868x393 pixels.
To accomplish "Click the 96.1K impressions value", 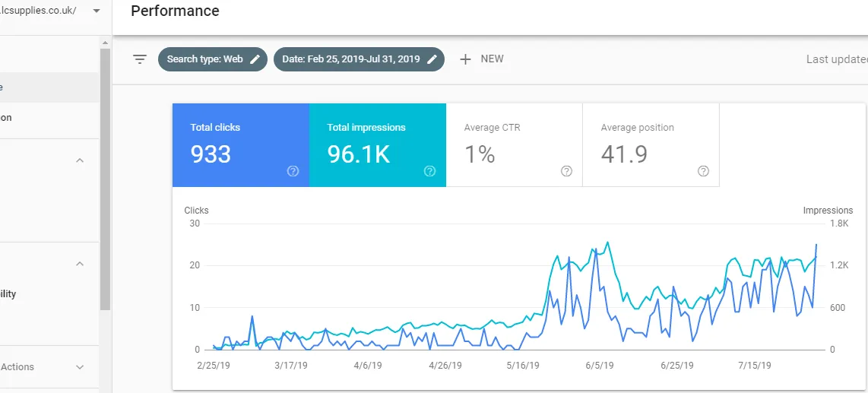I will tap(359, 154).
